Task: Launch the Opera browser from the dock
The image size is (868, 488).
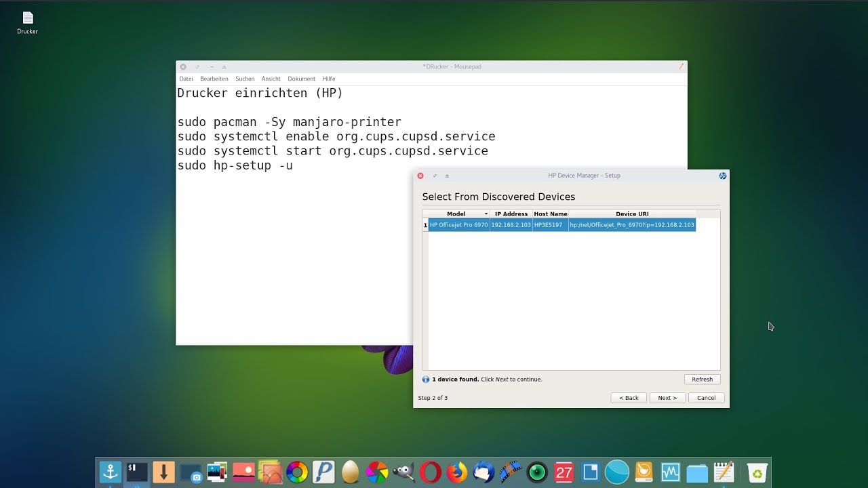Action: tap(430, 472)
